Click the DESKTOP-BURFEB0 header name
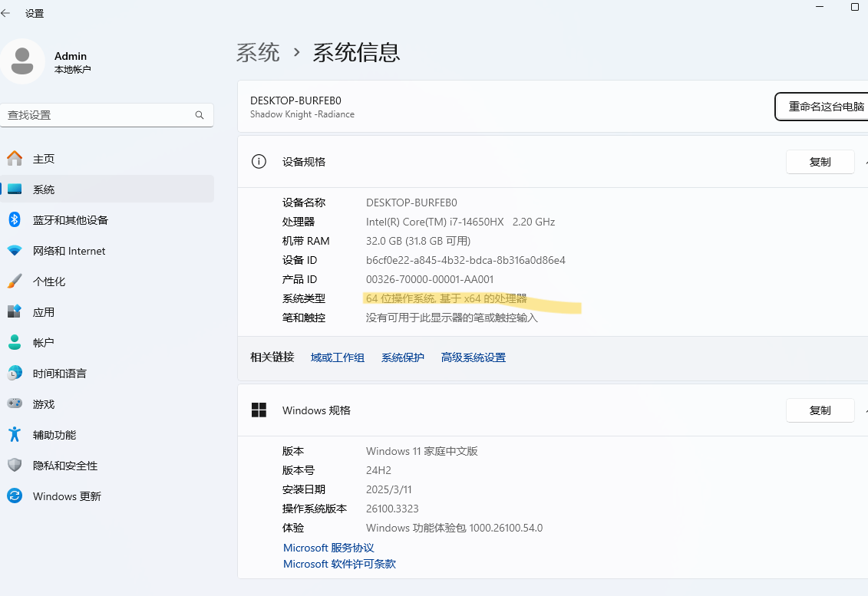The width and height of the screenshot is (868, 596). (295, 100)
